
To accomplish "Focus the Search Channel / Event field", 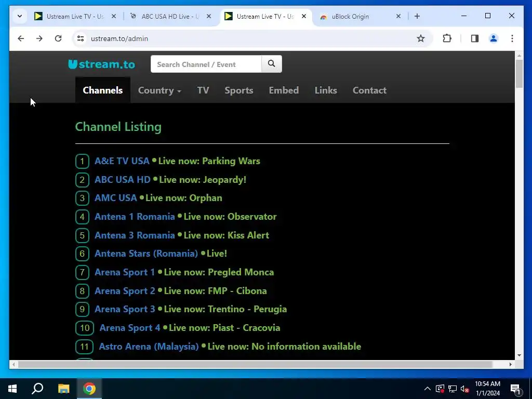I will point(206,64).
